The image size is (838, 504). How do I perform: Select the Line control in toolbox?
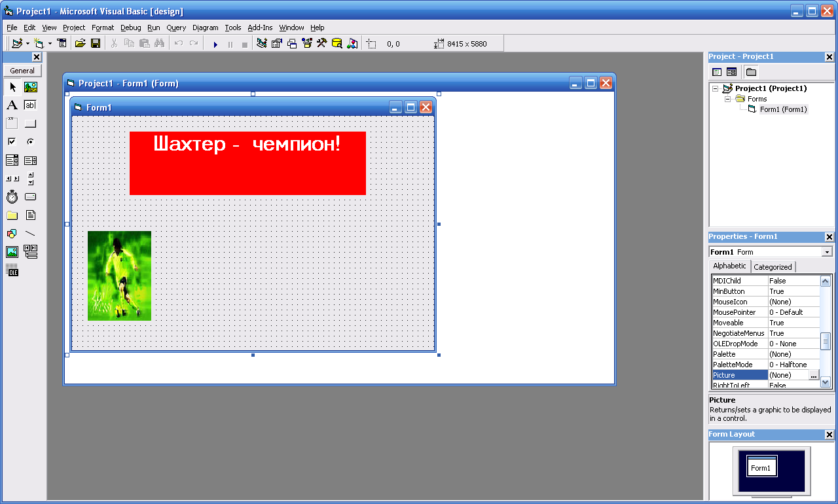coord(31,234)
